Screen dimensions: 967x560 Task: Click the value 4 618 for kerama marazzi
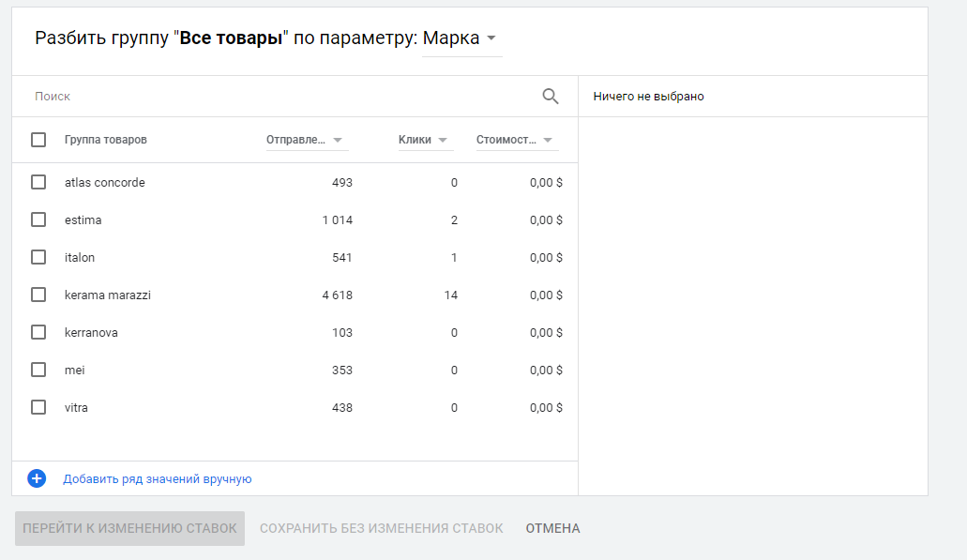tap(338, 295)
